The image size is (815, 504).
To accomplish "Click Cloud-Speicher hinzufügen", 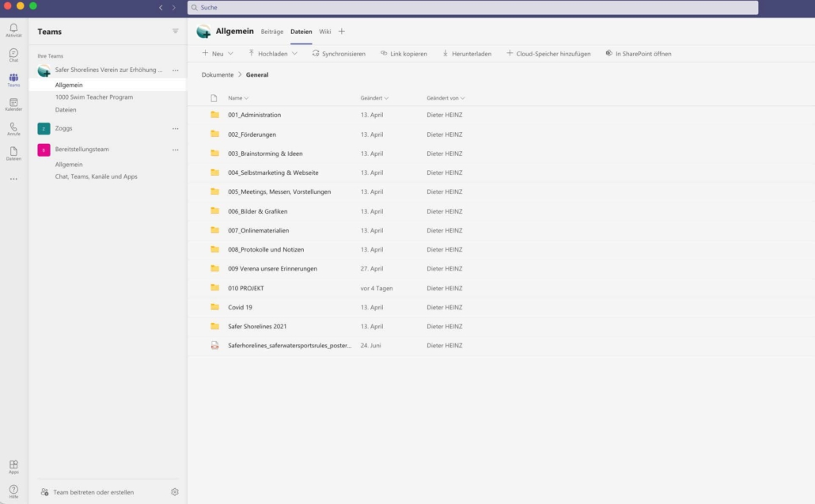I will (x=548, y=54).
